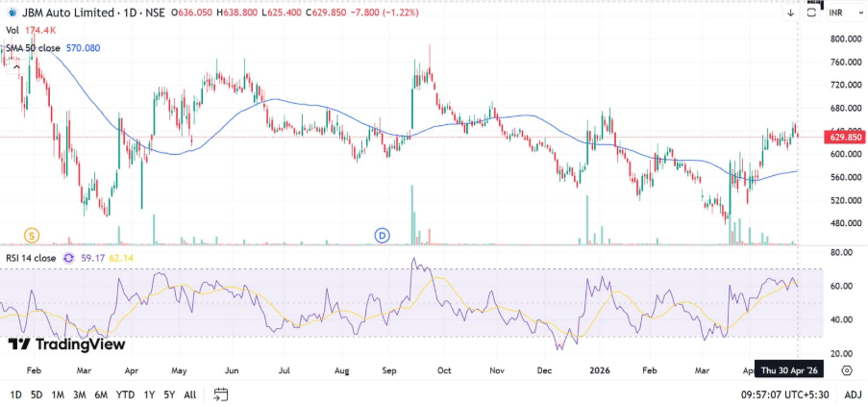Select the YTD time range

point(125,394)
